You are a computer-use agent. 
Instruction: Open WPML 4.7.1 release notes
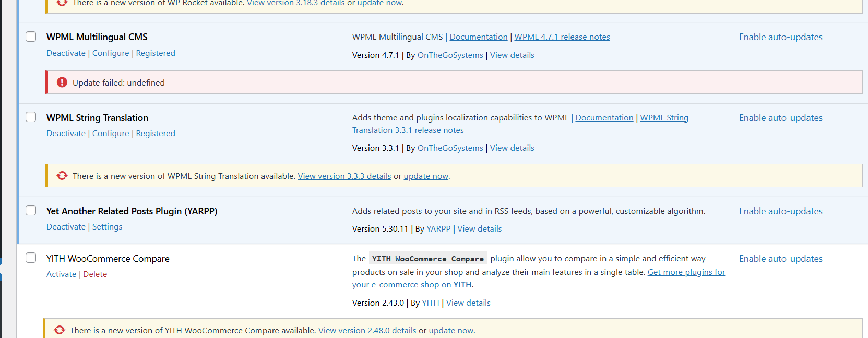(x=562, y=37)
